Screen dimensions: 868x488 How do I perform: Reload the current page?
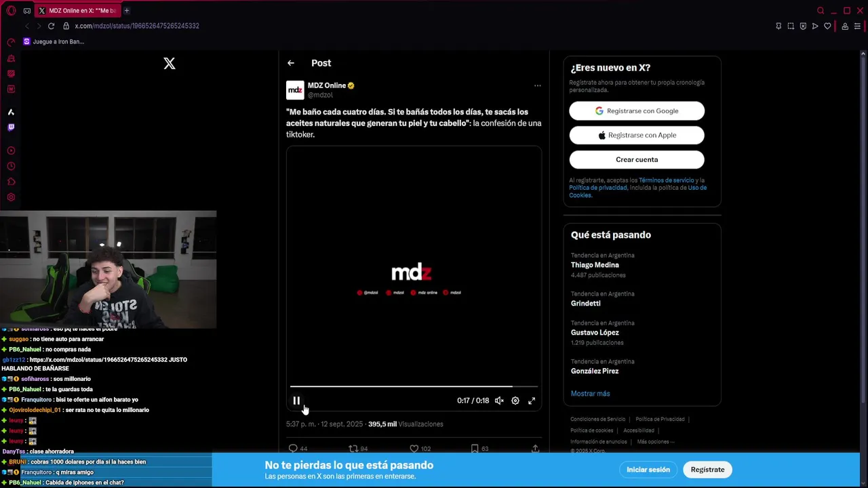click(51, 26)
